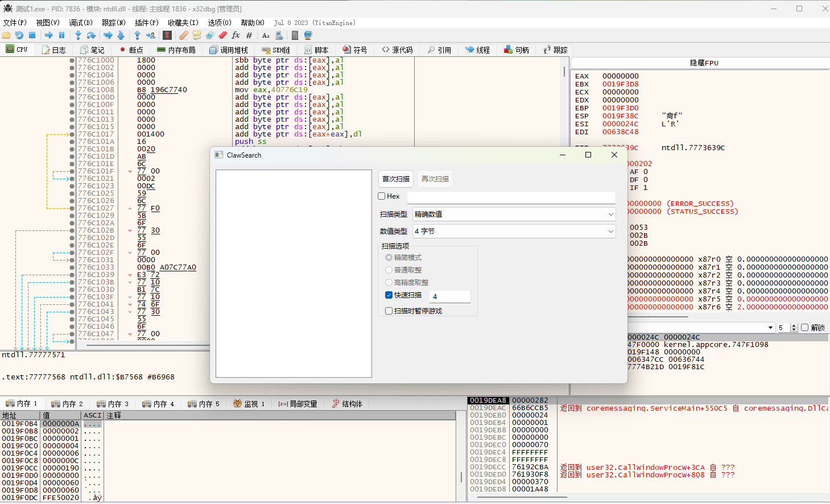Viewport: 830px width, 504px height.
Task: Switch to the 监视 1 tab
Action: [249, 404]
